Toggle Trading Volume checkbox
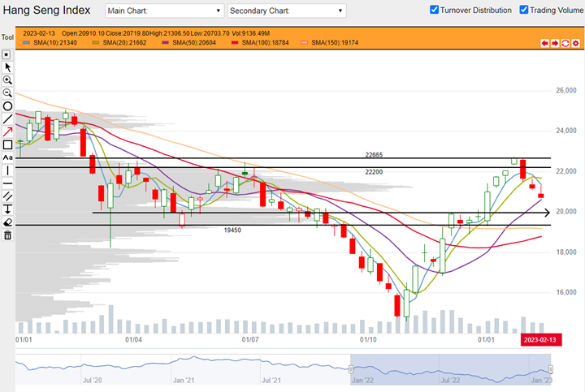 point(524,10)
